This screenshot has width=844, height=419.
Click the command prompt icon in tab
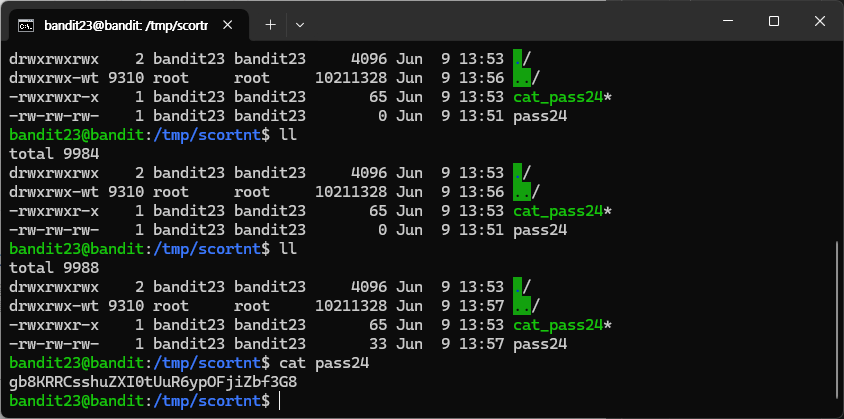(26, 25)
